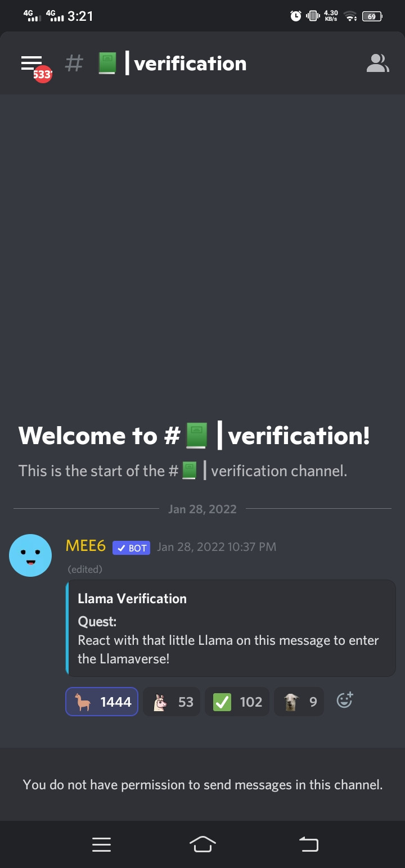Tap the MEE6 bot avatar
Image resolution: width=405 pixels, height=868 pixels.
coord(30,555)
